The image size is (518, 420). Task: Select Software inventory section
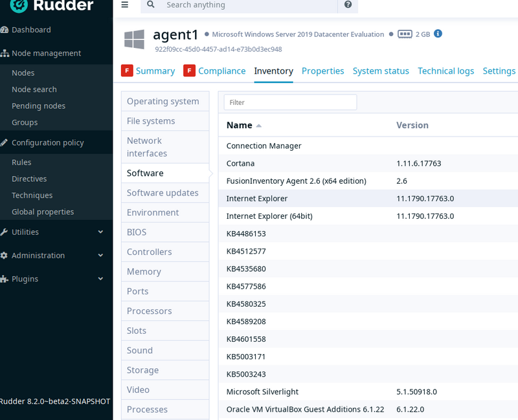(165, 173)
